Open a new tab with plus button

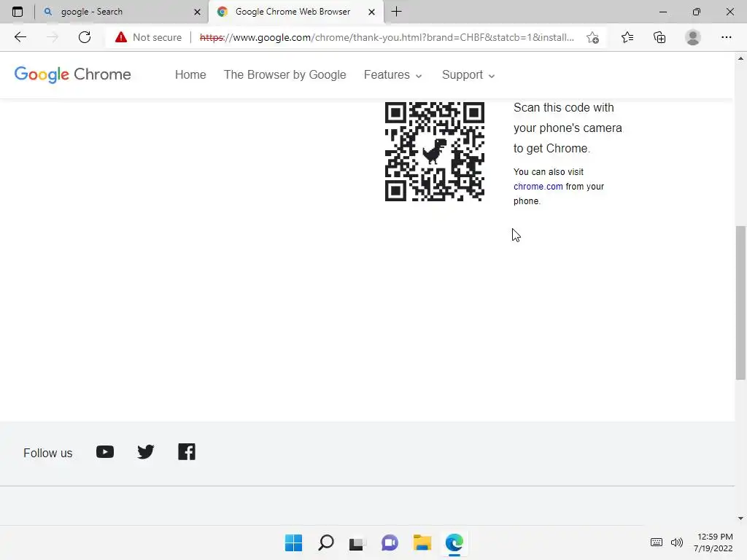tap(396, 12)
